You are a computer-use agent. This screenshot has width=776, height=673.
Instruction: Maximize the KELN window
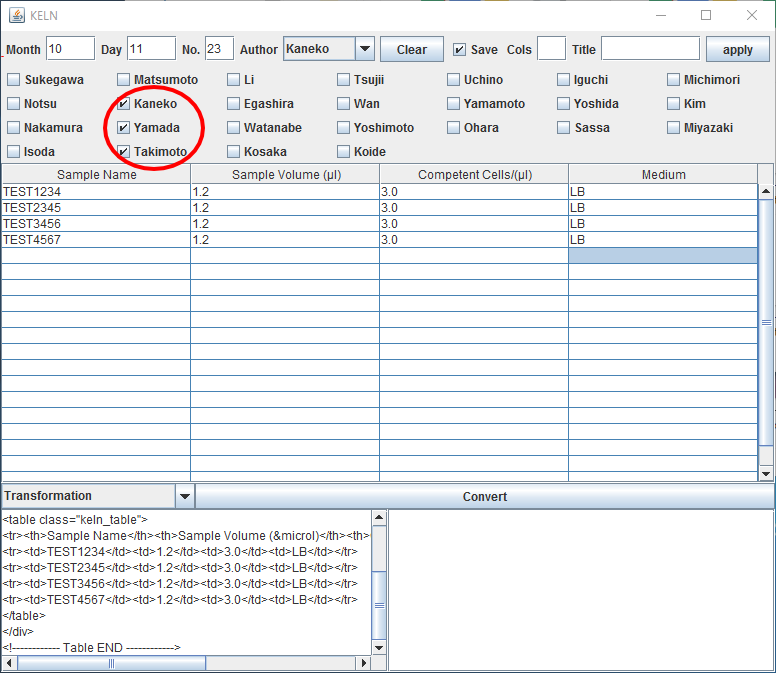[x=706, y=15]
